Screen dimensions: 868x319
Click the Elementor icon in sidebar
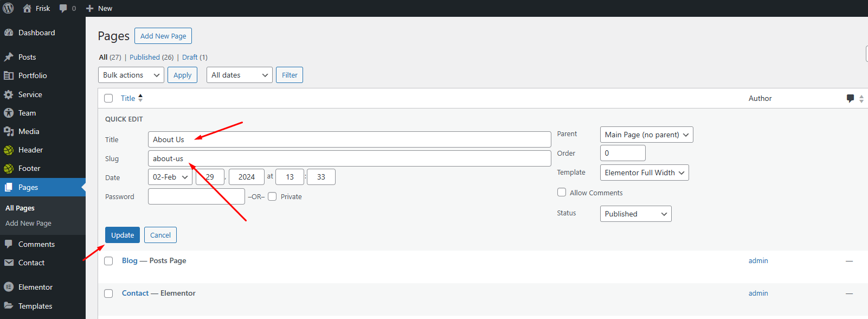(9, 287)
